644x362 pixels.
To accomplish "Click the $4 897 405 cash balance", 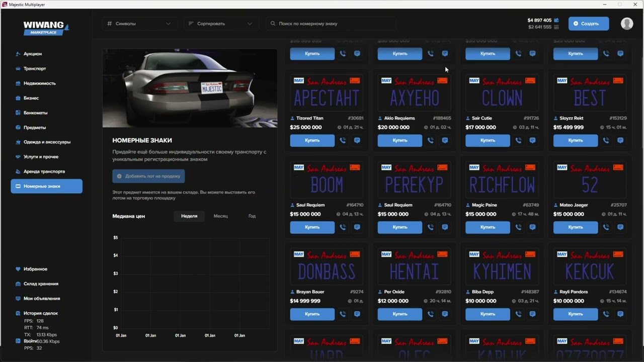I will tap(539, 21).
